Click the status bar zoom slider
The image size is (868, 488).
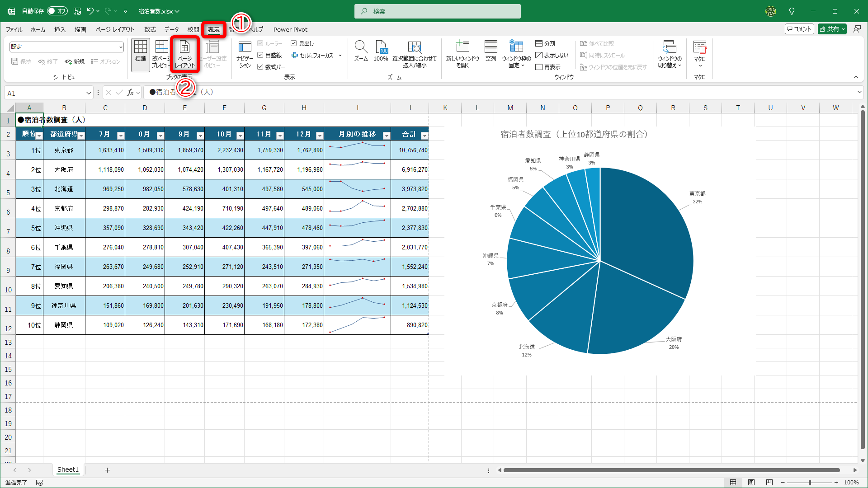point(809,483)
